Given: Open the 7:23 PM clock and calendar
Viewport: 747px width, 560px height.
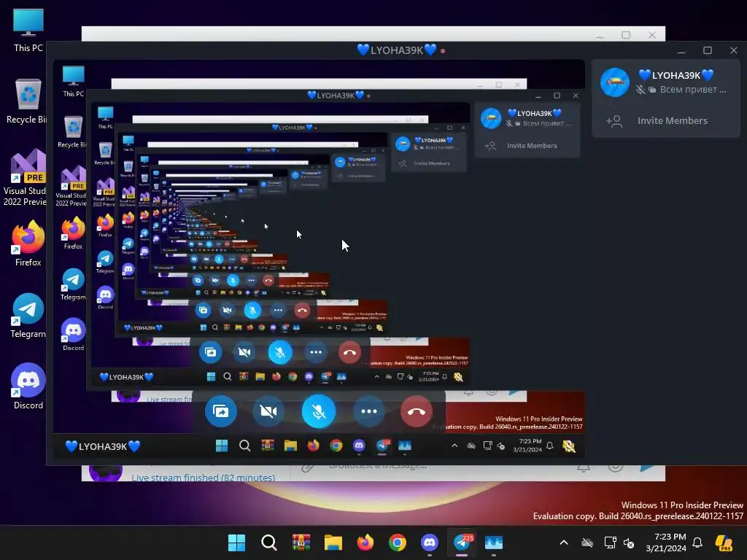Looking at the screenshot, I should point(666,542).
